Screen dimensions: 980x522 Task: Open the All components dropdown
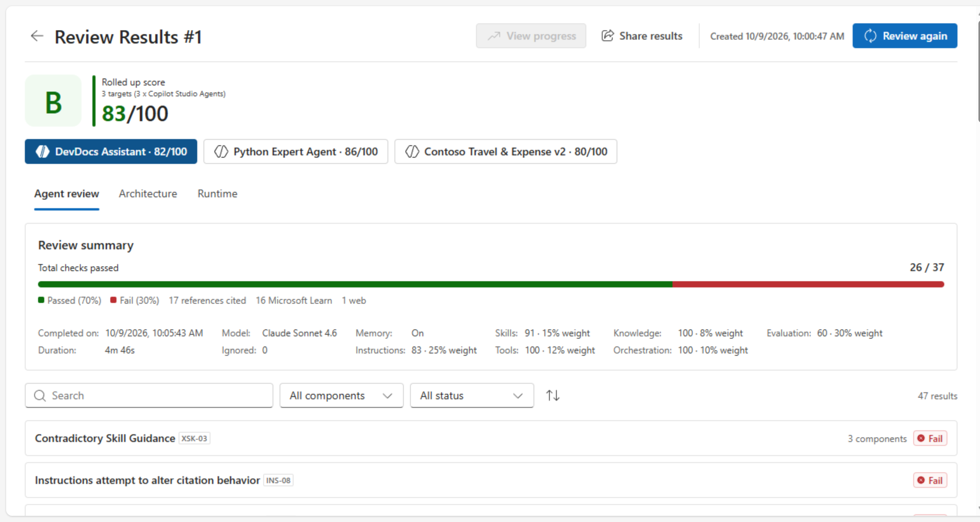341,395
